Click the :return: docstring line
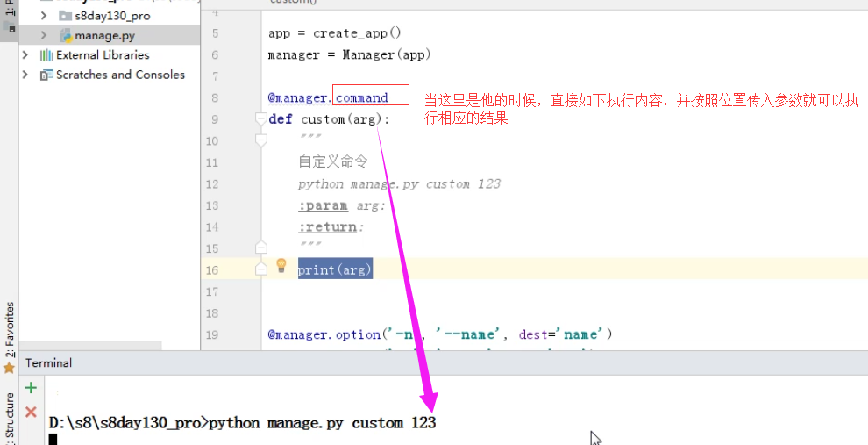 331,227
